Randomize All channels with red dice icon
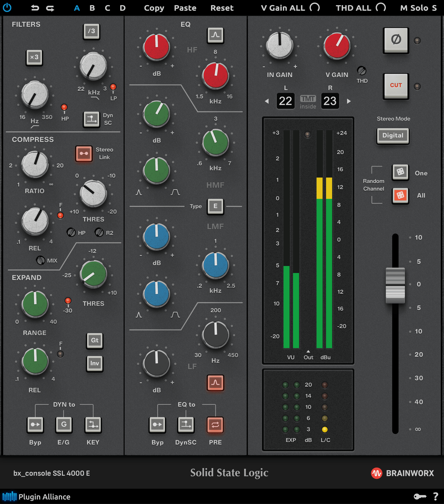Screen dimensions: 444x504 pos(400,195)
